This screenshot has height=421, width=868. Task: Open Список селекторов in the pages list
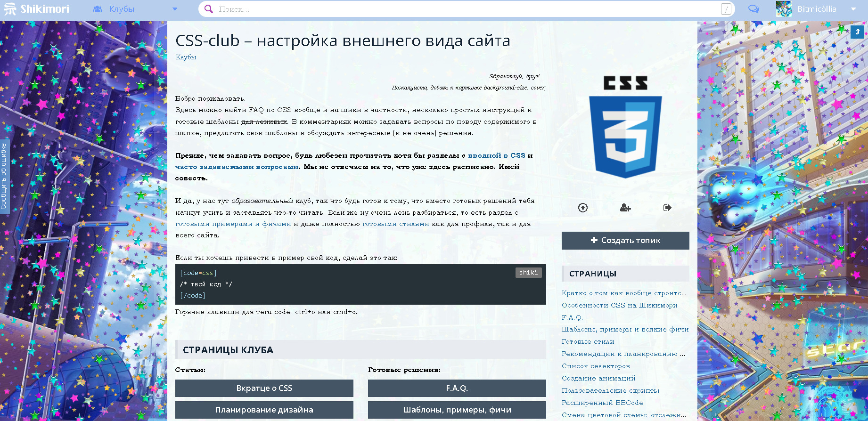pos(596,366)
